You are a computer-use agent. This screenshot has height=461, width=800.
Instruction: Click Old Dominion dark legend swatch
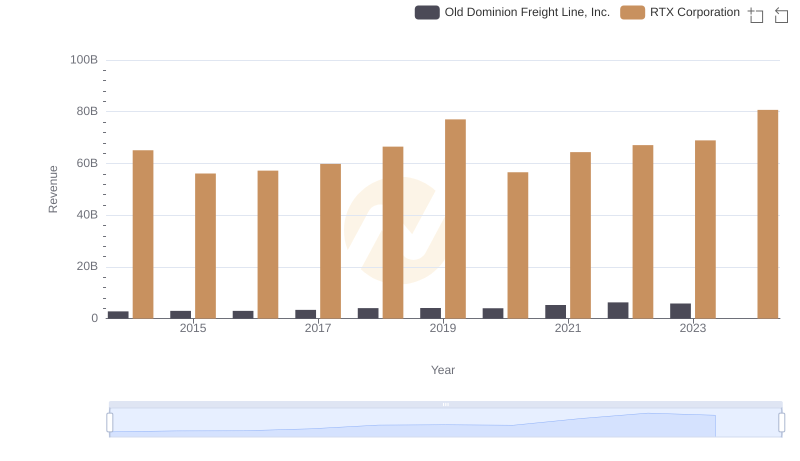point(427,12)
